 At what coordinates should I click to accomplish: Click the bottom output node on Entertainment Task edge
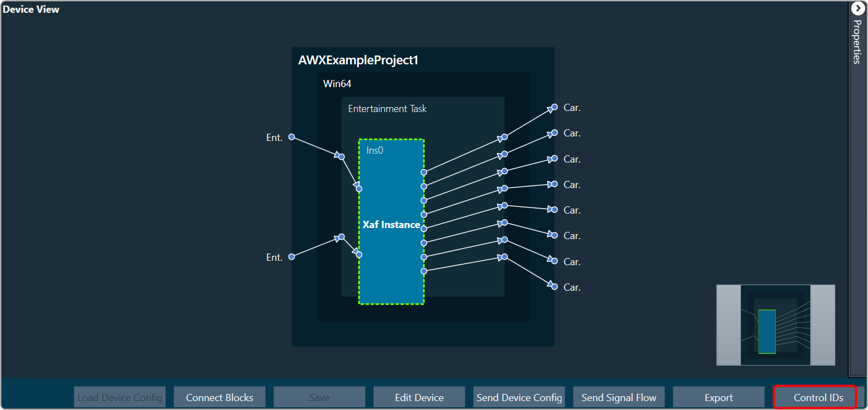pos(505,257)
